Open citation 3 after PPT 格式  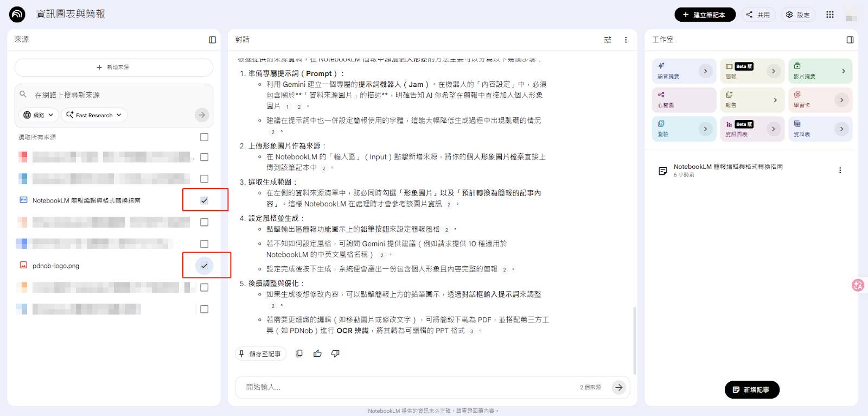(x=471, y=331)
